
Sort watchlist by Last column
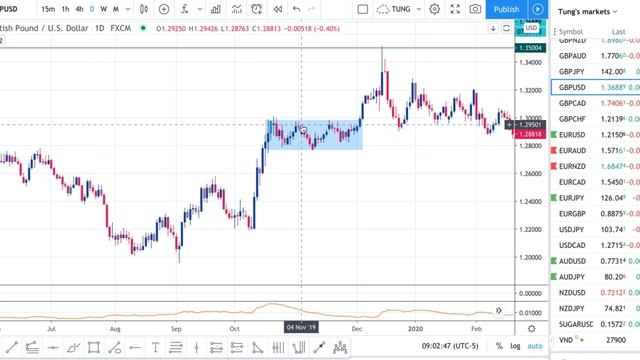(618, 31)
